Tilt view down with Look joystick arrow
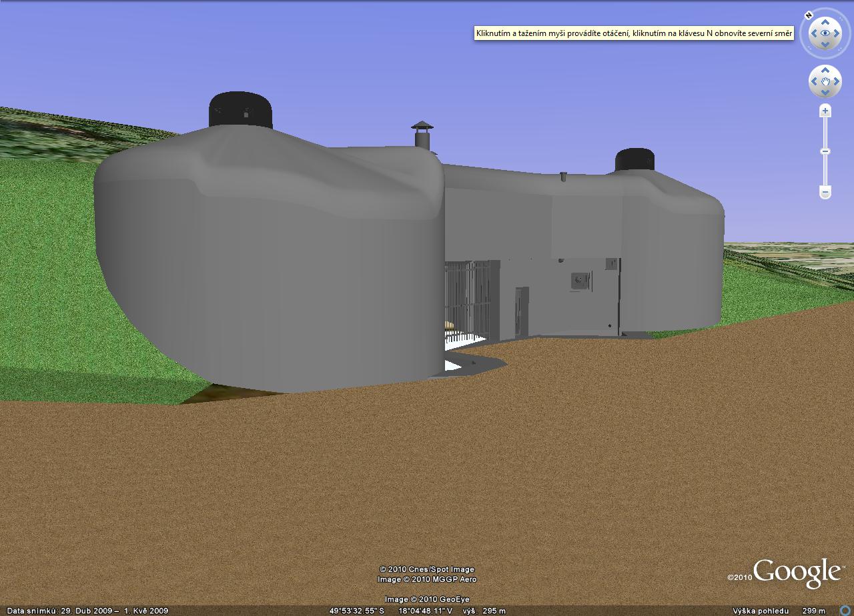 [x=825, y=45]
